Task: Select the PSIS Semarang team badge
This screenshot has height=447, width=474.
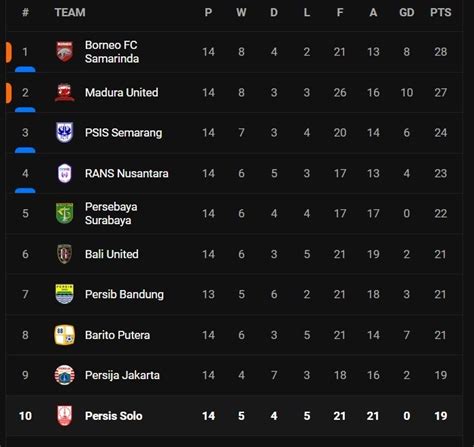Action: pyautogui.click(x=64, y=133)
